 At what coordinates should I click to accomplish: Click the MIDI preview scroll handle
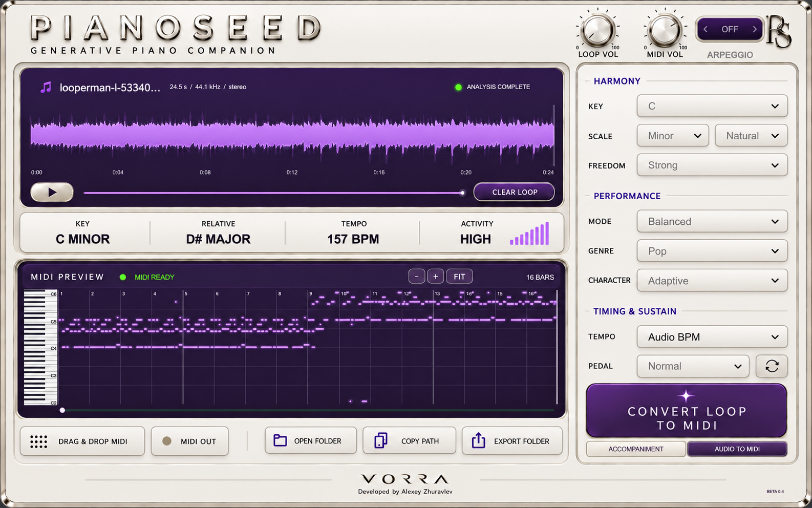62,410
